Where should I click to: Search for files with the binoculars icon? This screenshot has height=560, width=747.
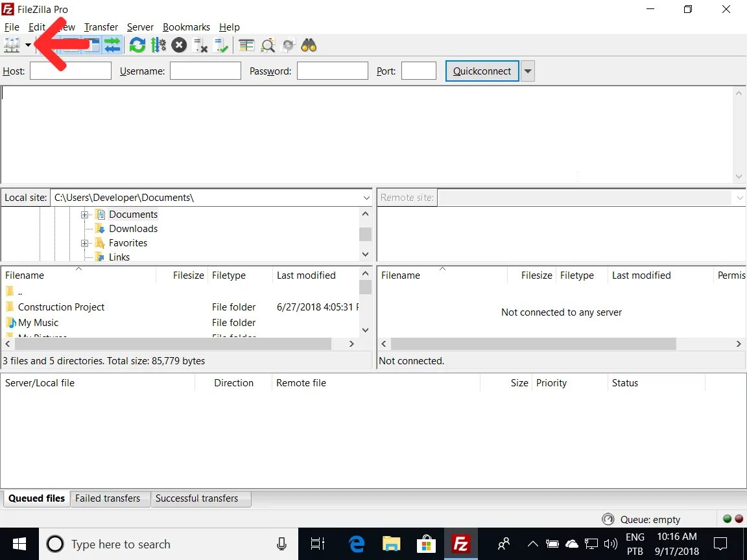[x=309, y=45]
